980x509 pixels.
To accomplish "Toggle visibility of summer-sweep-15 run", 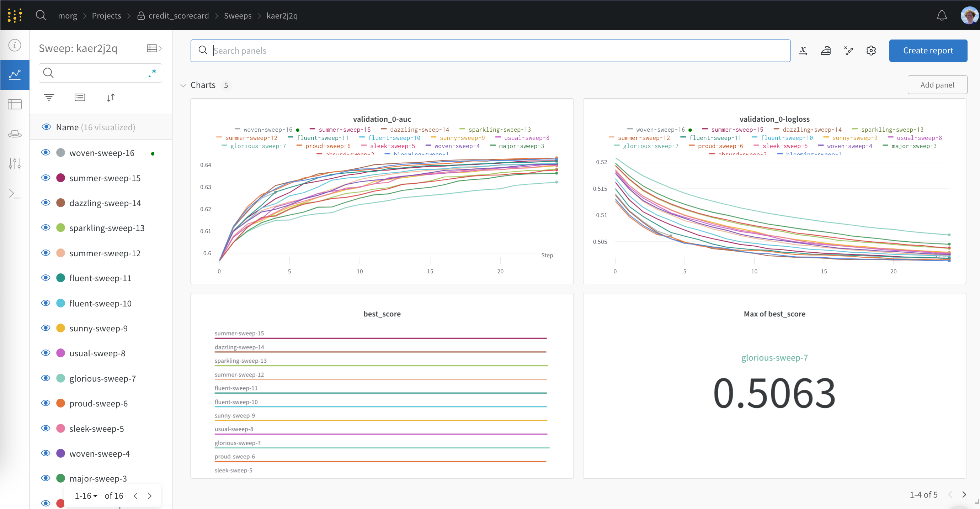I will click(46, 178).
